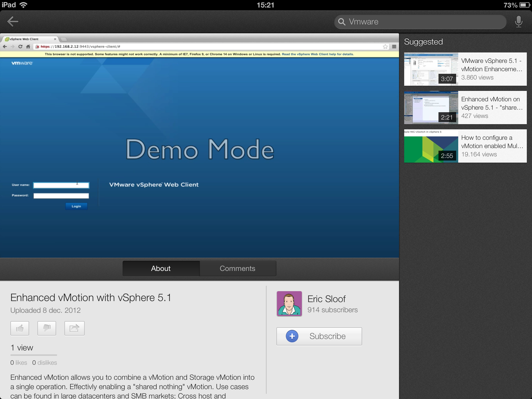532x399 pixels.
Task: Open Eric Sloof avatar image
Action: (289, 303)
